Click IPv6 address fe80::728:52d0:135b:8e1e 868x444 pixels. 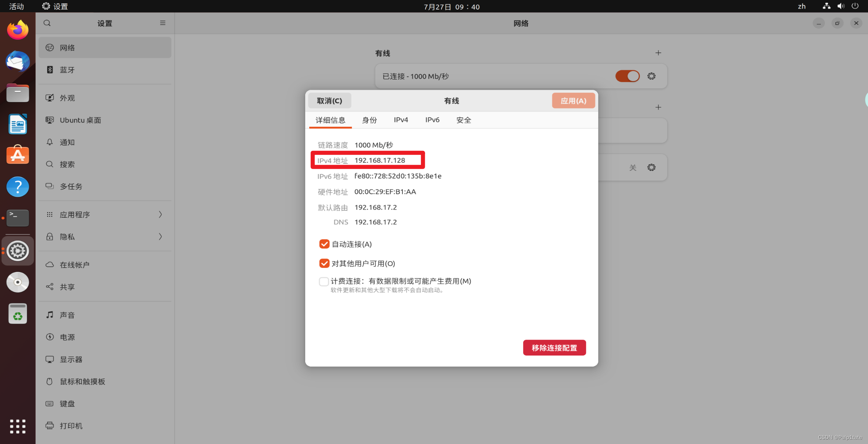[398, 176]
